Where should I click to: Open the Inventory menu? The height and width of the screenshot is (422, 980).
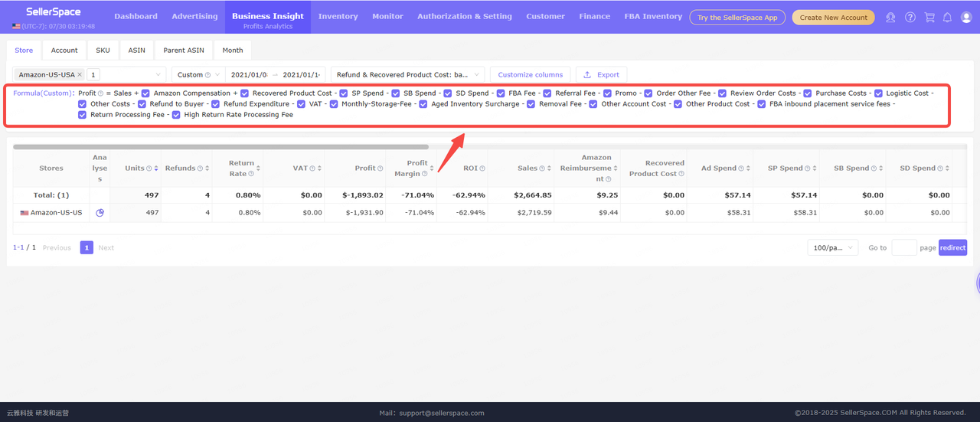pos(338,16)
